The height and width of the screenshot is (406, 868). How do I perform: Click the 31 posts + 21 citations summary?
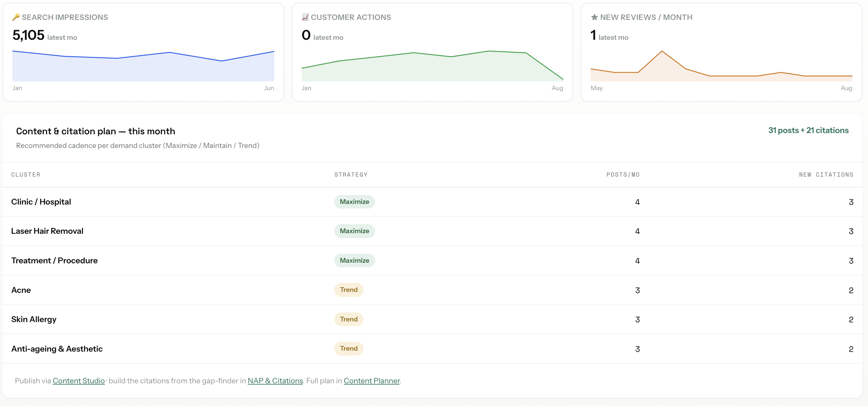pyautogui.click(x=808, y=131)
